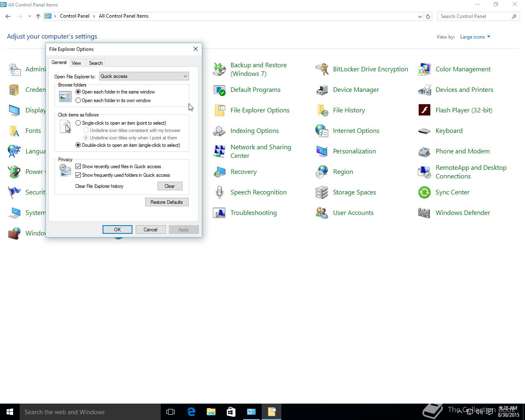Open the Store from the taskbar
525x420 pixels.
(x=231, y=412)
